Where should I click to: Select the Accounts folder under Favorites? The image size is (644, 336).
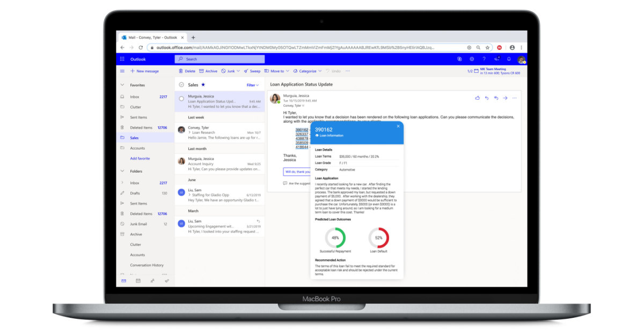137,148
